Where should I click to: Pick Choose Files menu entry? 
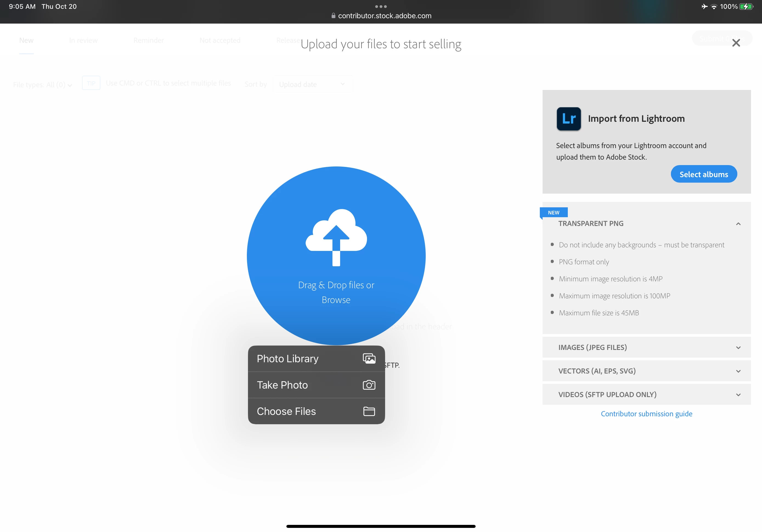tap(286, 411)
